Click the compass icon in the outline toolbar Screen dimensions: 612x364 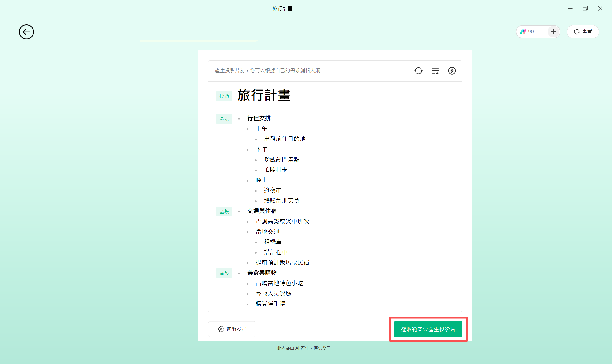click(x=452, y=71)
